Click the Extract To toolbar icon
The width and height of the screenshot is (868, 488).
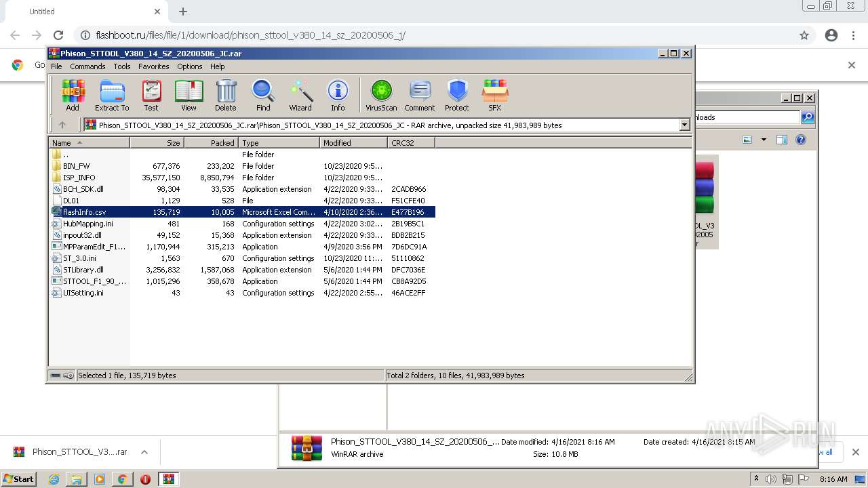(112, 95)
